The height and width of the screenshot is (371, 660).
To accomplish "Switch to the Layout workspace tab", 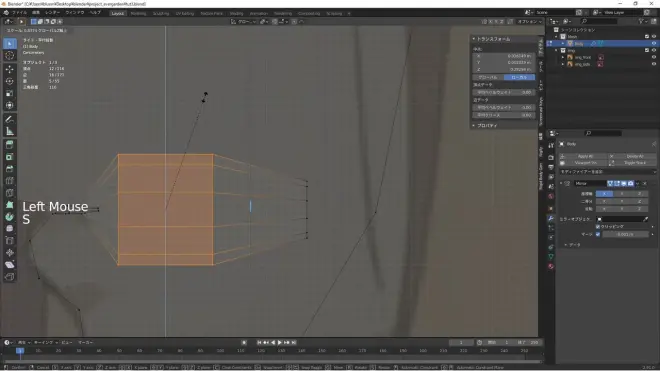I will click(117, 13).
